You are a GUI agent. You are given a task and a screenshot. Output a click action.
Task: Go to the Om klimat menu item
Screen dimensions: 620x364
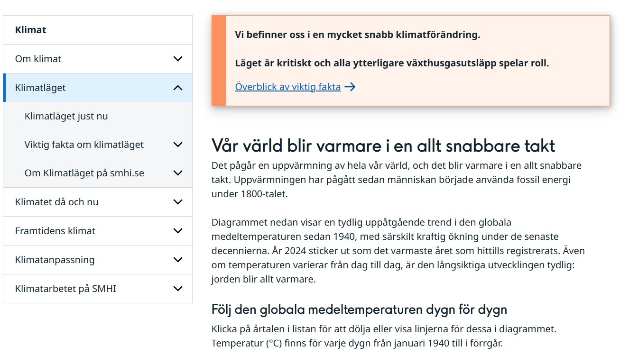38,59
